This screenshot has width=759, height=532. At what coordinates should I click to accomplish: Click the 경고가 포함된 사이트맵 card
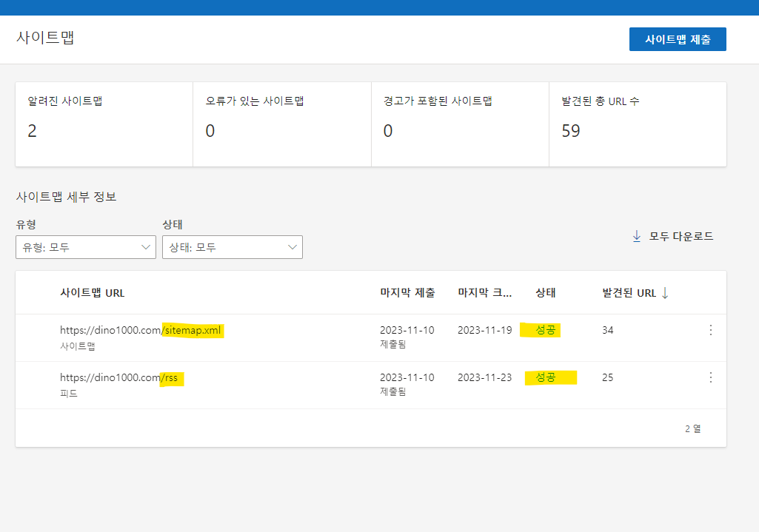coord(459,124)
